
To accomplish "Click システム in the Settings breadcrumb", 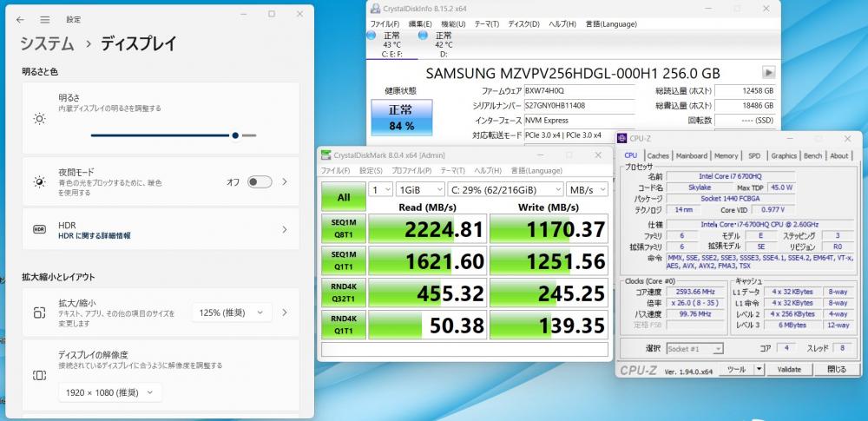I will [x=47, y=43].
